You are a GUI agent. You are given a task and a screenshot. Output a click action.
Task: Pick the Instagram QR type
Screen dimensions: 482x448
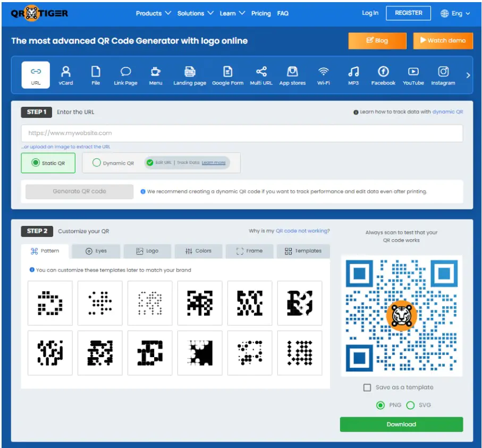(443, 75)
